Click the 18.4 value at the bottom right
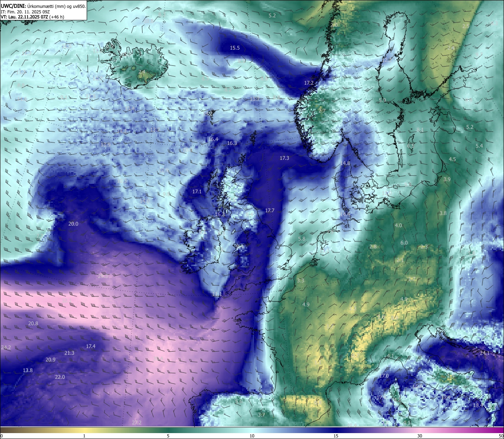 click(x=478, y=405)
